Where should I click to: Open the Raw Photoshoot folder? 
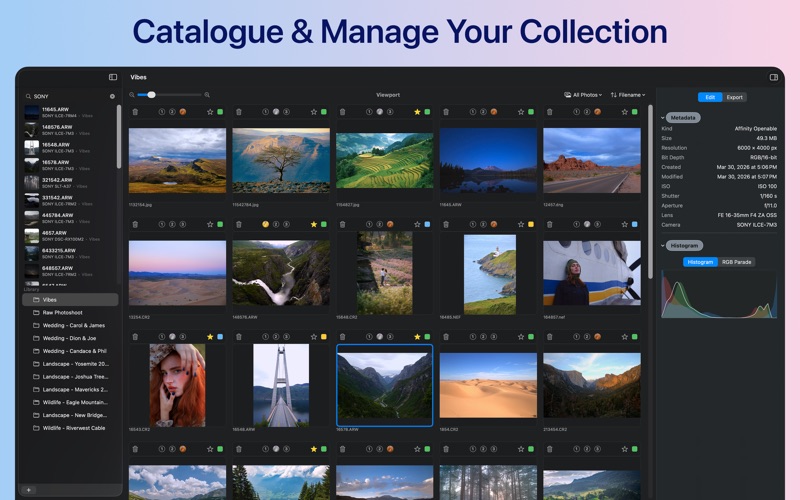click(70, 312)
